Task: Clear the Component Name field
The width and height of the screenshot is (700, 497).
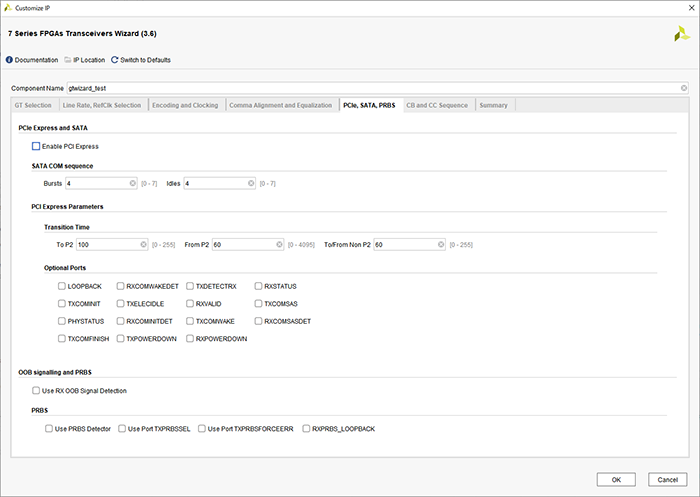Action: (x=683, y=88)
